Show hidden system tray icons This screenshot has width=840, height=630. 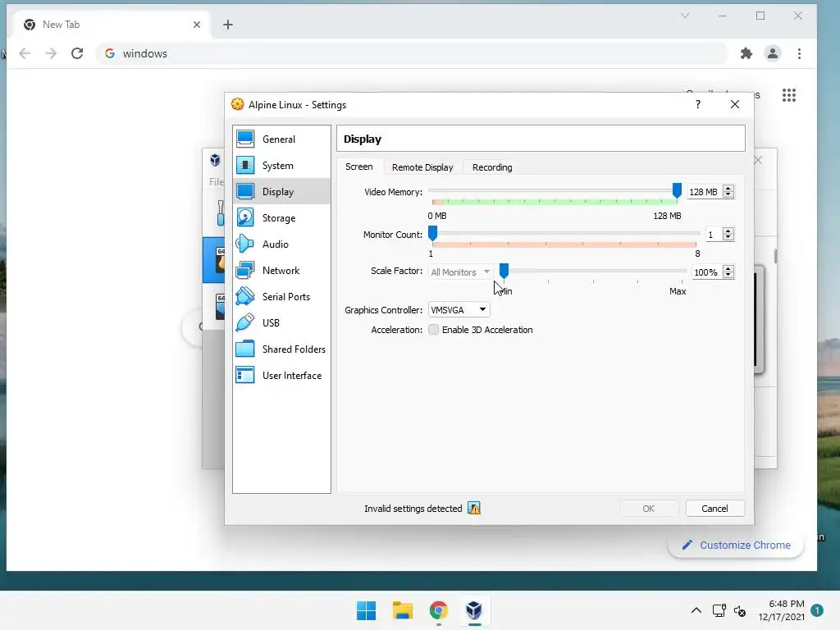696,610
